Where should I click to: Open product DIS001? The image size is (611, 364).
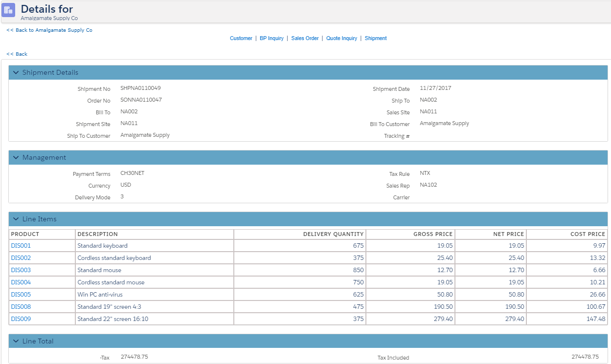(x=21, y=246)
